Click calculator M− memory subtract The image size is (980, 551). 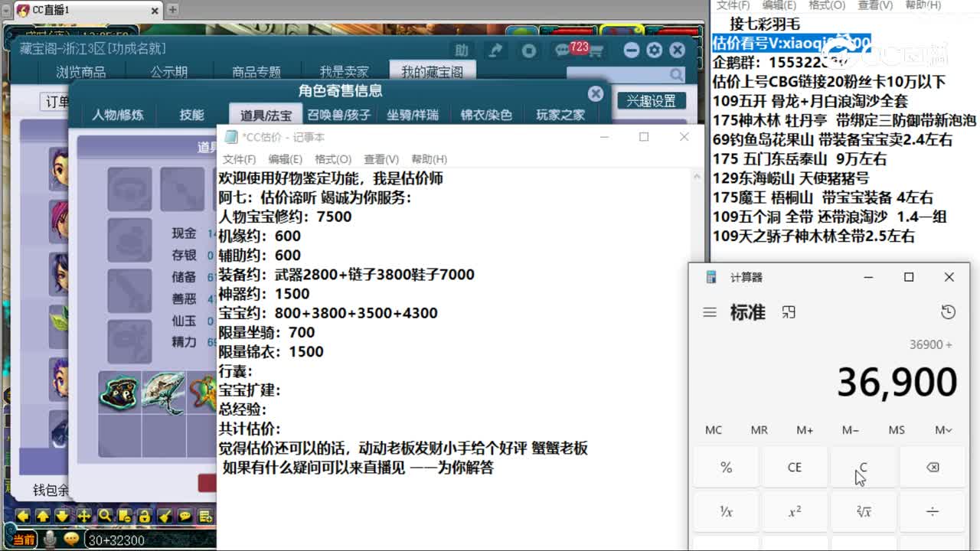click(x=851, y=430)
